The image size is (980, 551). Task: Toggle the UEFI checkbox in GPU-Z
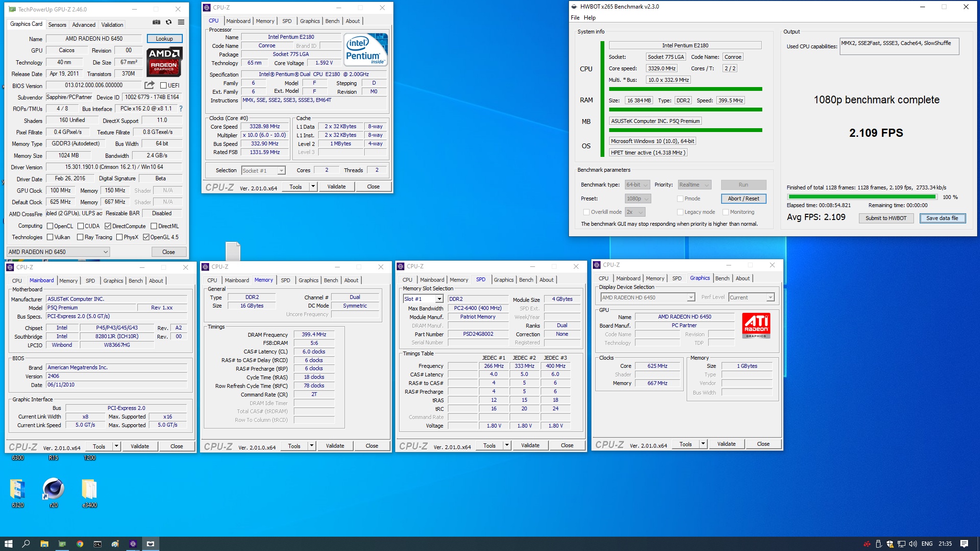[x=163, y=86]
